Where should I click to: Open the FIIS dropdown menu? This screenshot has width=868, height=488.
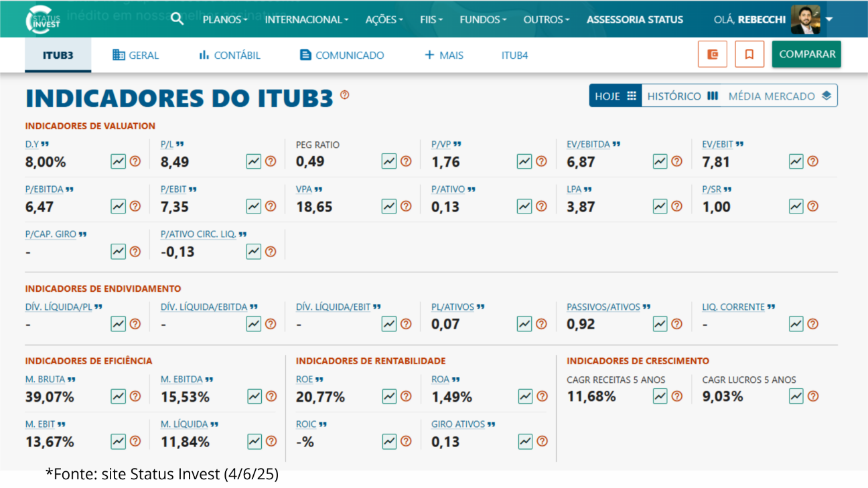tap(431, 19)
